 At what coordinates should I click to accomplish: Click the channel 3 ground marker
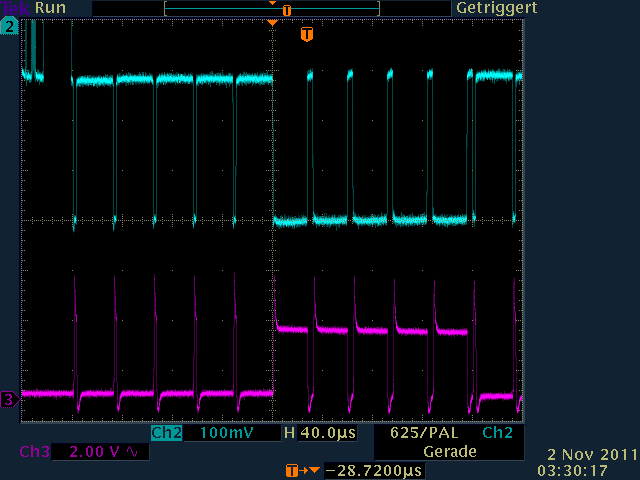[x=10, y=400]
